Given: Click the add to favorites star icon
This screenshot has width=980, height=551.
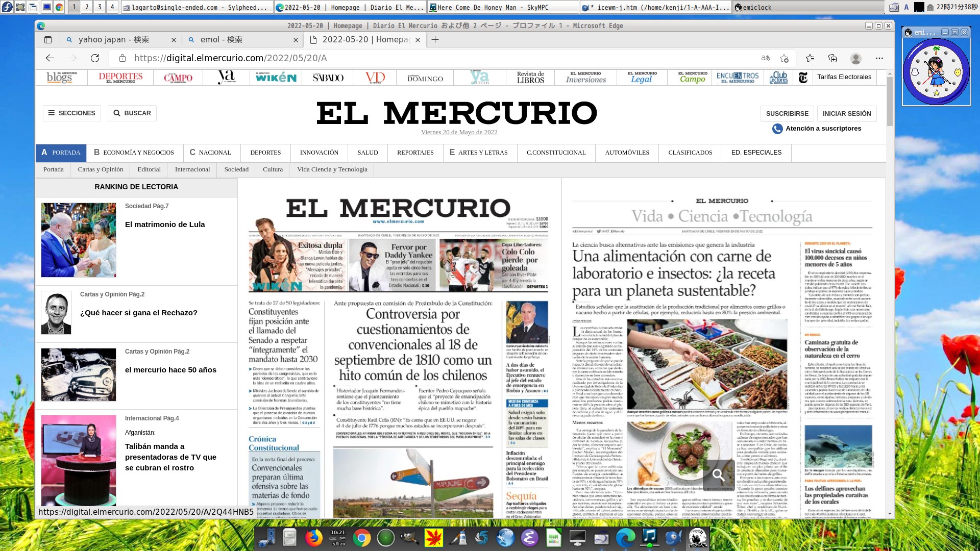Looking at the screenshot, I should point(784,58).
